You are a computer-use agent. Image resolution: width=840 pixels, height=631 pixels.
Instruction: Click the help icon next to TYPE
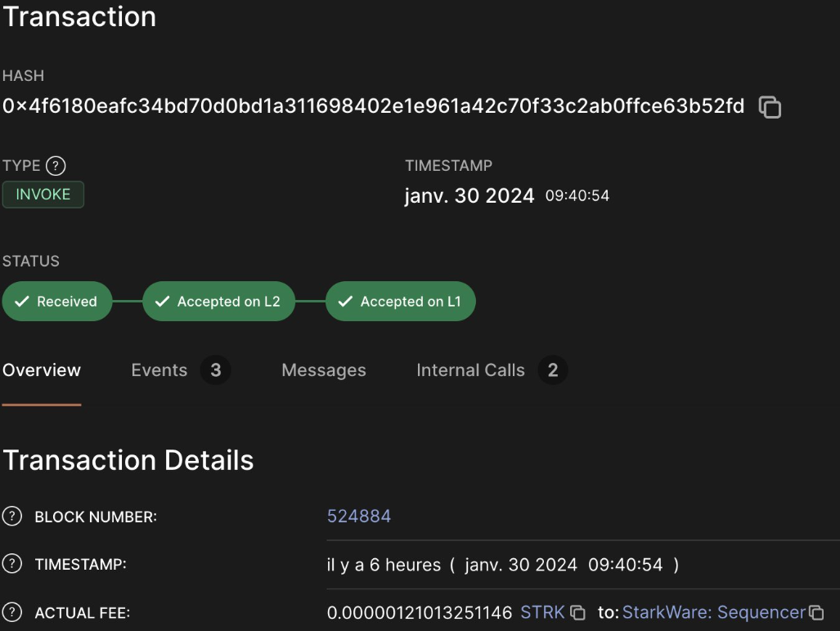pyautogui.click(x=56, y=166)
